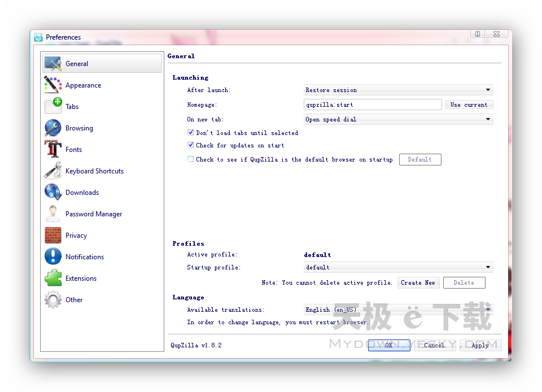
Task: Click the Password Manager person icon
Action: [x=53, y=214]
